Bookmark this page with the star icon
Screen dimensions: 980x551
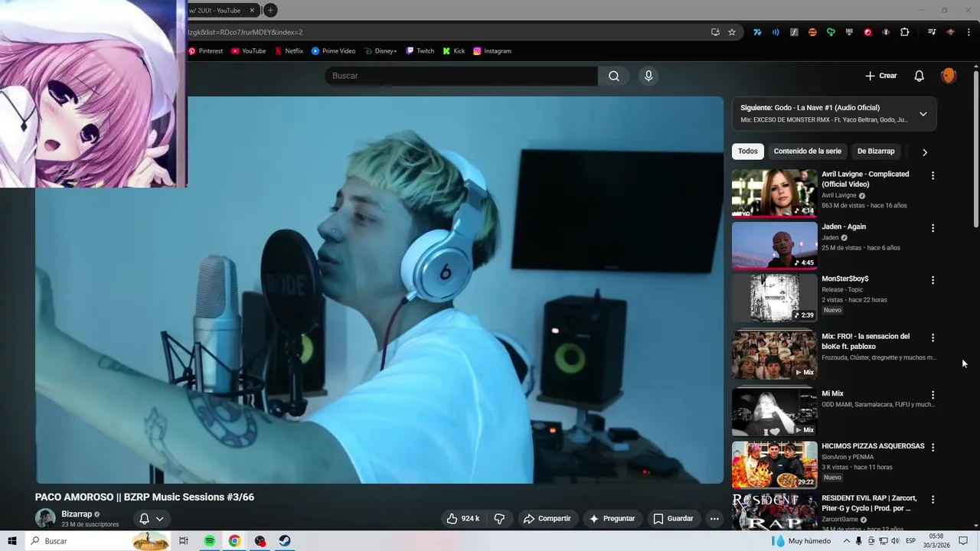[732, 32]
